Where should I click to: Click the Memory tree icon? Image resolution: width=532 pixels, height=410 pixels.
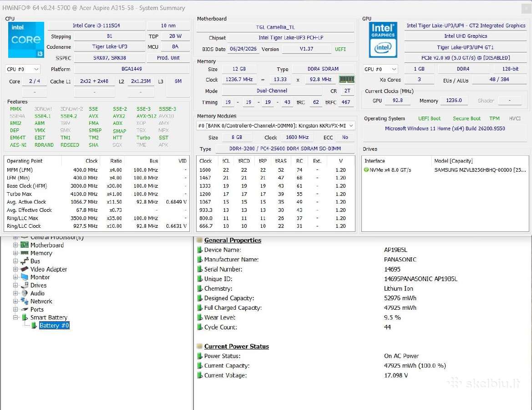pos(25,253)
